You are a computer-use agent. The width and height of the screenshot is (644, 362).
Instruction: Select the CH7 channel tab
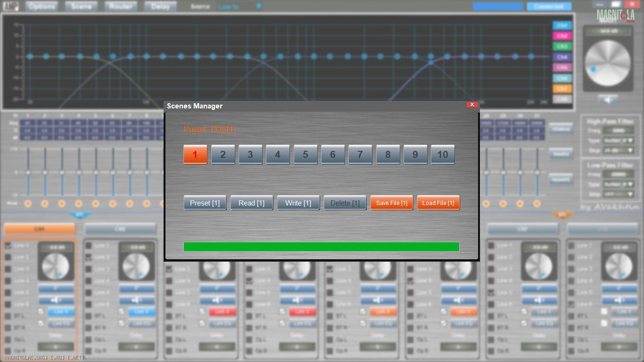tap(522, 229)
